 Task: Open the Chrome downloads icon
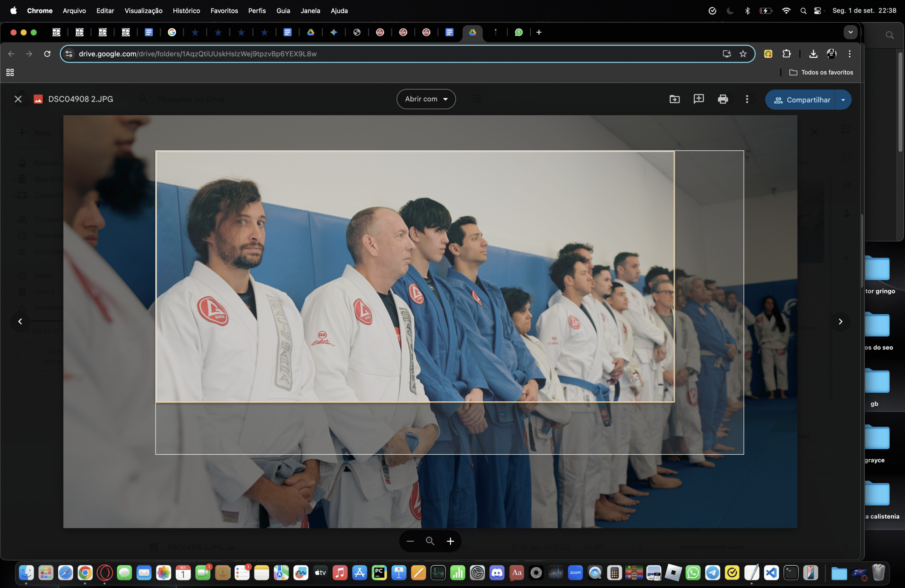pyautogui.click(x=813, y=54)
